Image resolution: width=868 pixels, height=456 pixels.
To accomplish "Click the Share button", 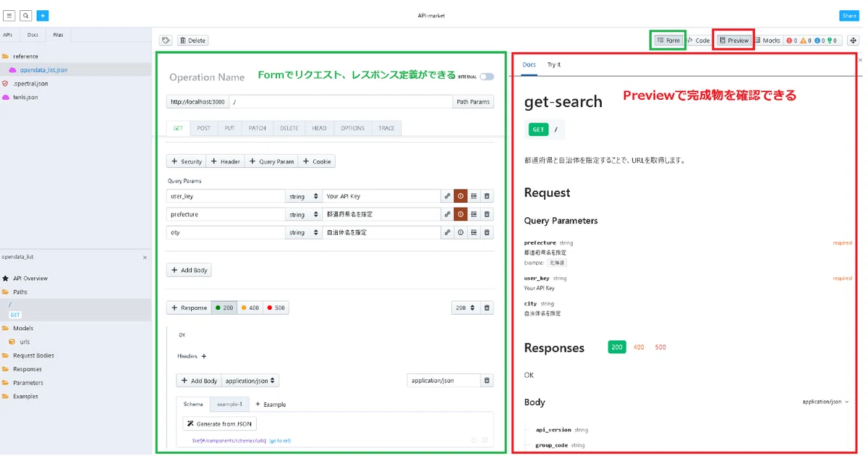I will pyautogui.click(x=848, y=15).
